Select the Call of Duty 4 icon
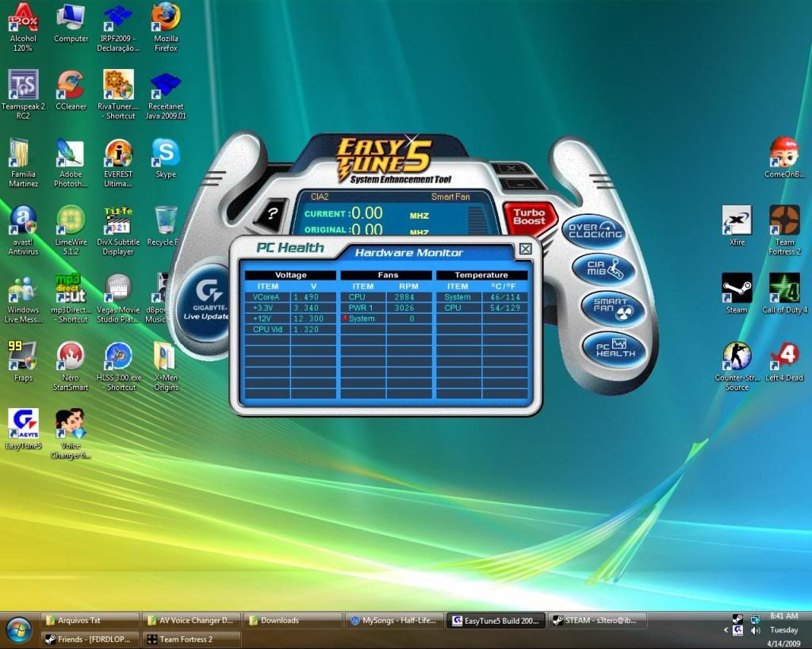 pyautogui.click(x=784, y=294)
